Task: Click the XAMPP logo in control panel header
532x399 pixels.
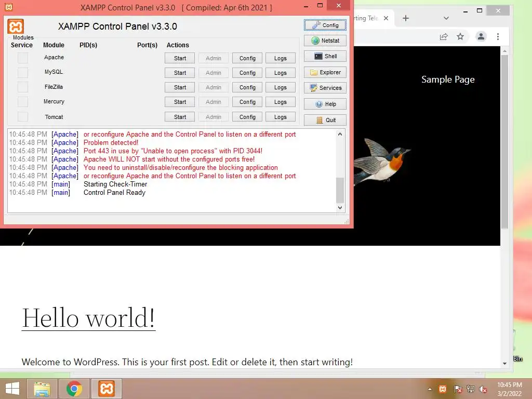Action: point(16,26)
